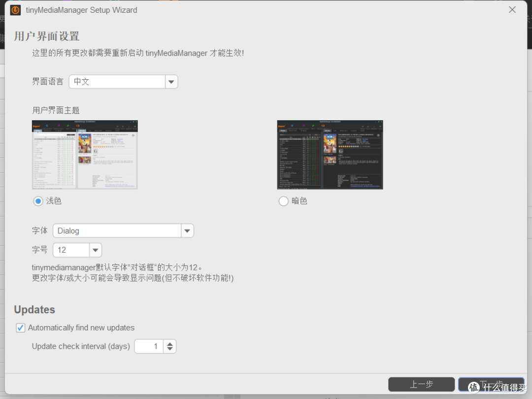Viewport: 532px width, 399px height.
Task: Select the light theme preview thumbnail
Action: tap(85, 155)
